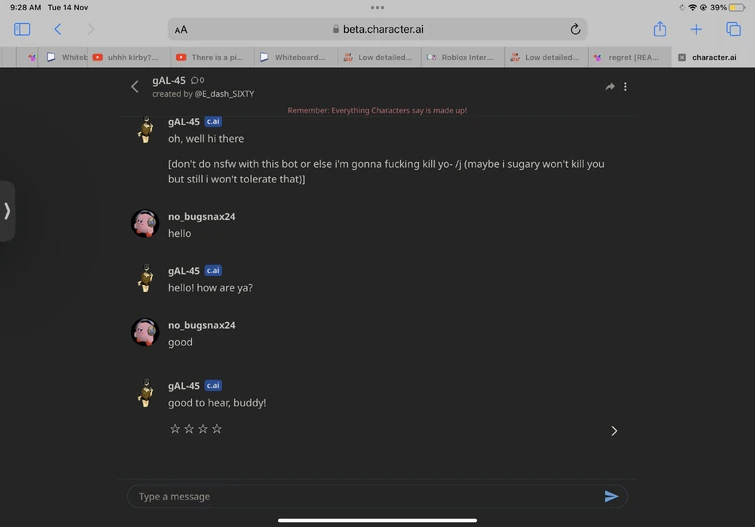Reload the character.ai page

[575, 29]
